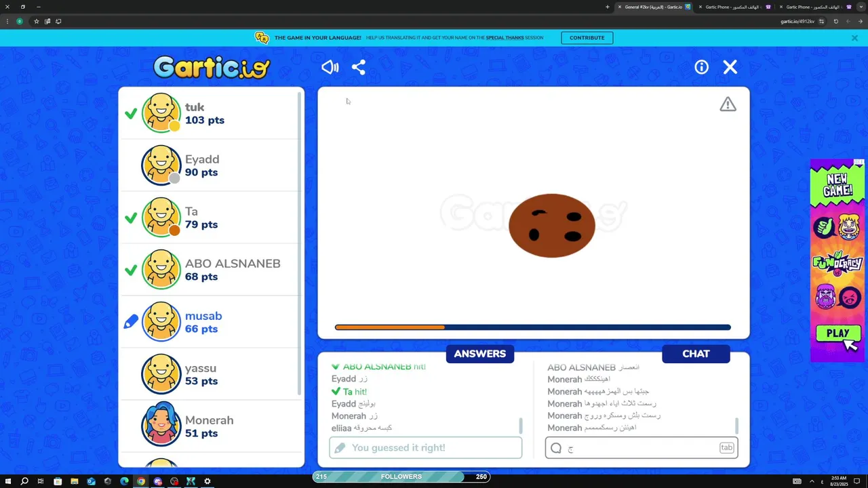This screenshot has height=488, width=868.
Task: Select ABO ALSNANEB's player avatar
Action: click(161, 269)
